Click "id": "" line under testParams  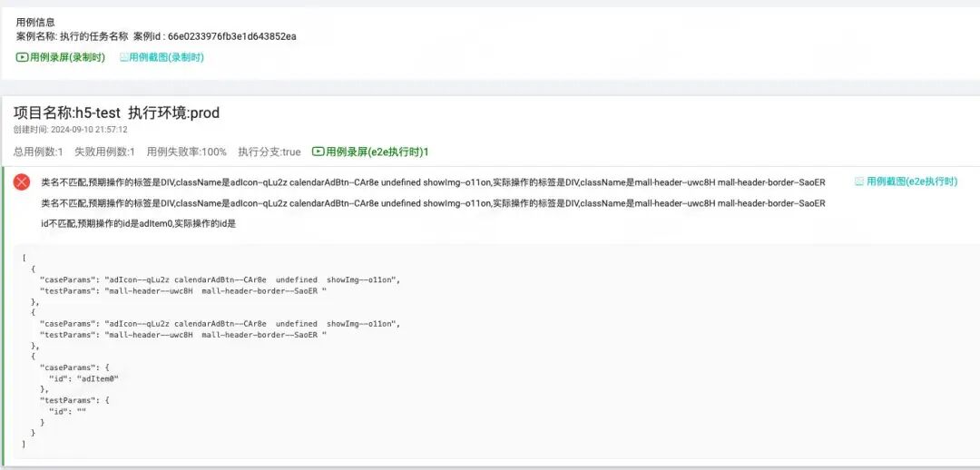tap(67, 412)
